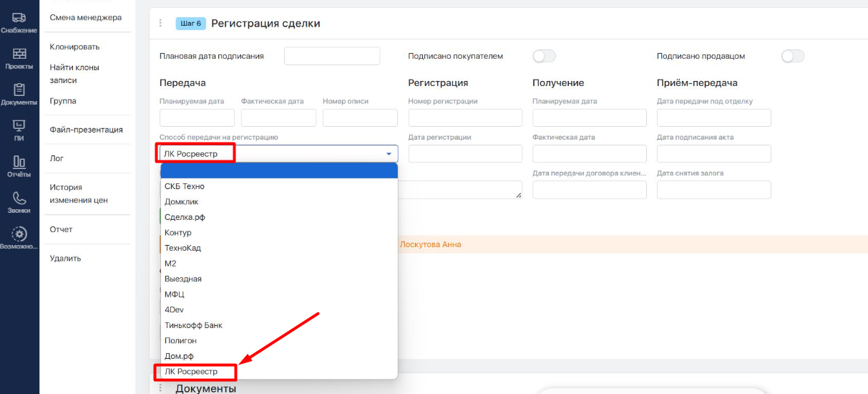Toggle the Подписано покупателем switch

pyautogui.click(x=544, y=56)
